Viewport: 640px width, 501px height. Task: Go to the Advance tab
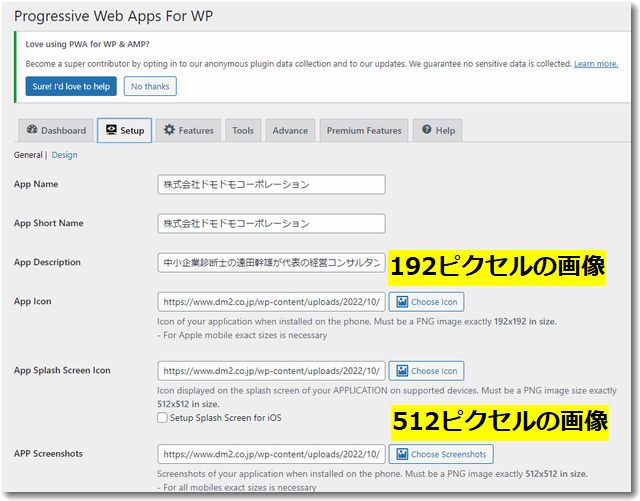(290, 130)
